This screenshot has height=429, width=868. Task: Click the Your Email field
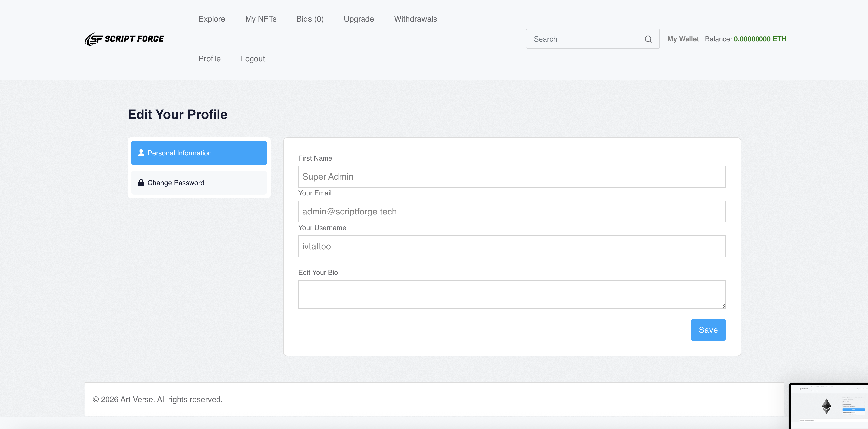click(x=511, y=211)
